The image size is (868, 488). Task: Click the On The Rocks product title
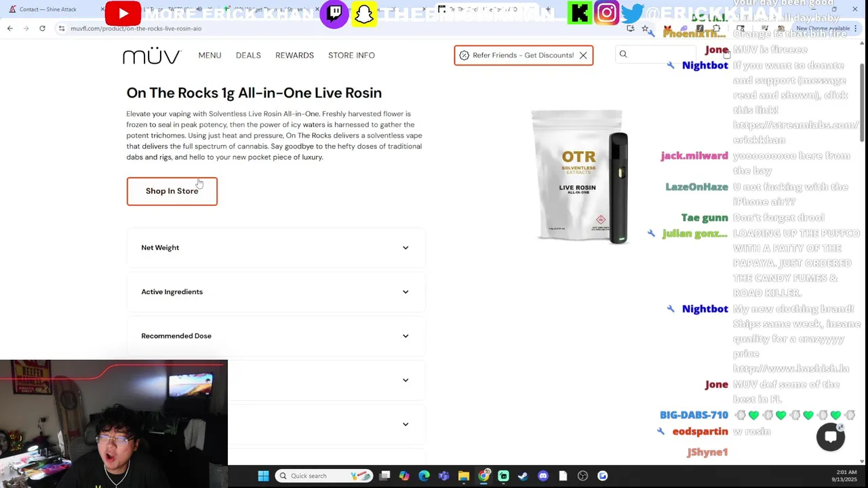(x=254, y=93)
